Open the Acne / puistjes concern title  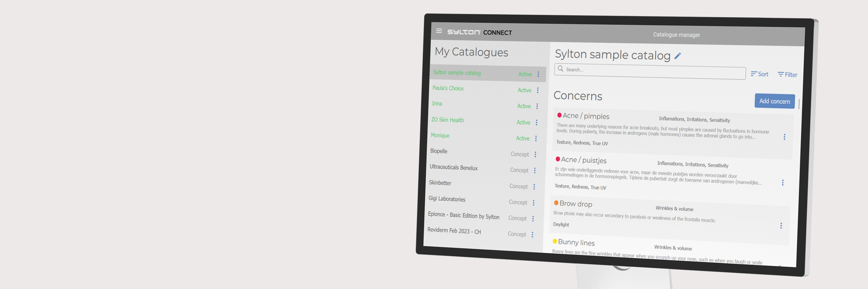[x=584, y=160]
